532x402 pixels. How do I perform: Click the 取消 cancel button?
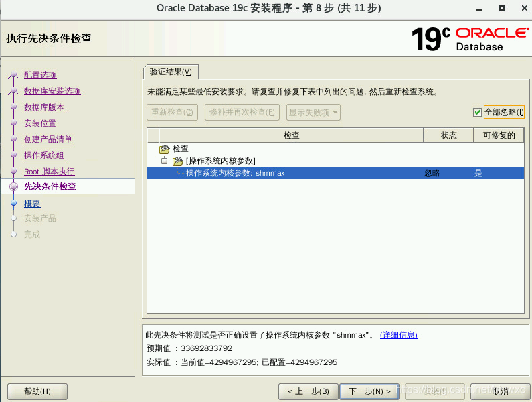click(x=500, y=392)
